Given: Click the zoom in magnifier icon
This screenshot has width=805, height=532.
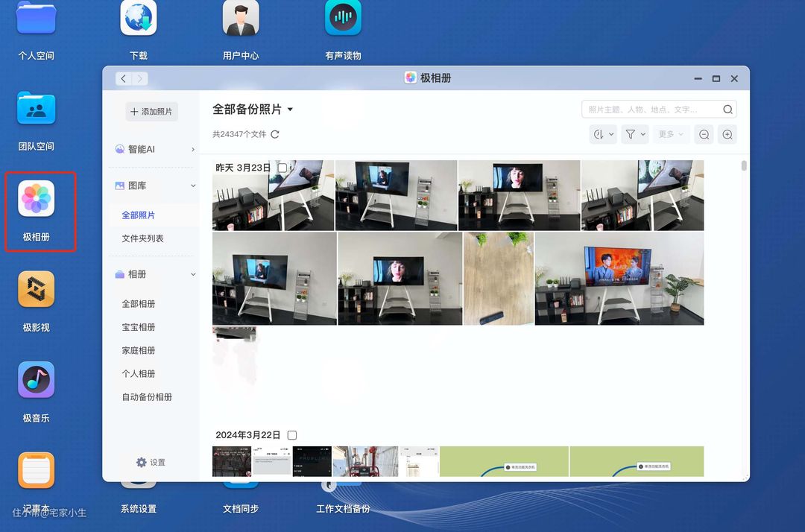Looking at the screenshot, I should pyautogui.click(x=727, y=134).
